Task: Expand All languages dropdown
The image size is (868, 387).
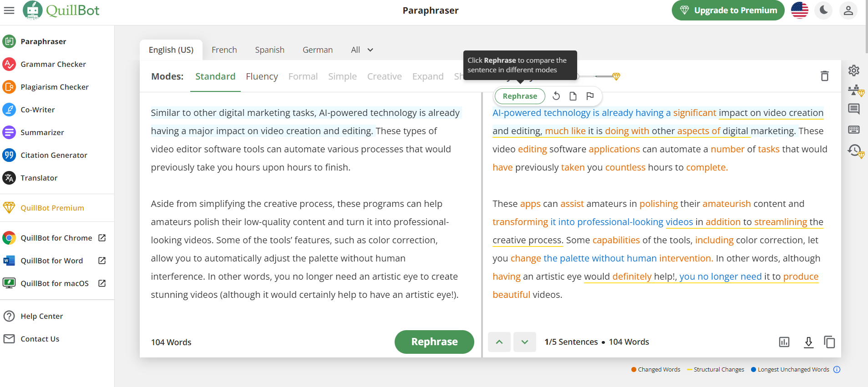Action: point(362,50)
